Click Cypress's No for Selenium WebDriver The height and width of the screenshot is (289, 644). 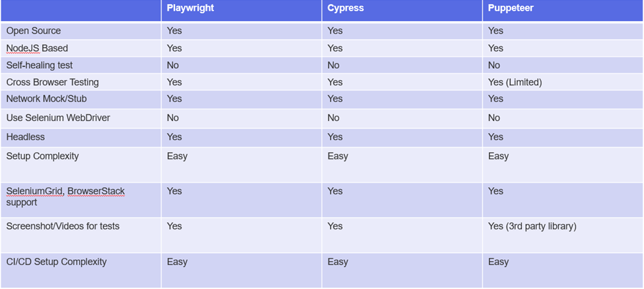pos(334,118)
